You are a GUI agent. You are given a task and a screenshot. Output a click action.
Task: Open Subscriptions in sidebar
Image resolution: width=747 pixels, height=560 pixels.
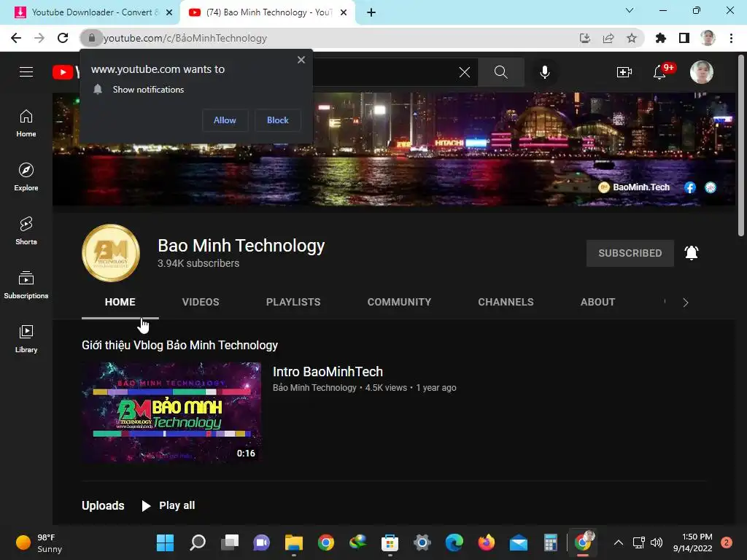pyautogui.click(x=26, y=285)
